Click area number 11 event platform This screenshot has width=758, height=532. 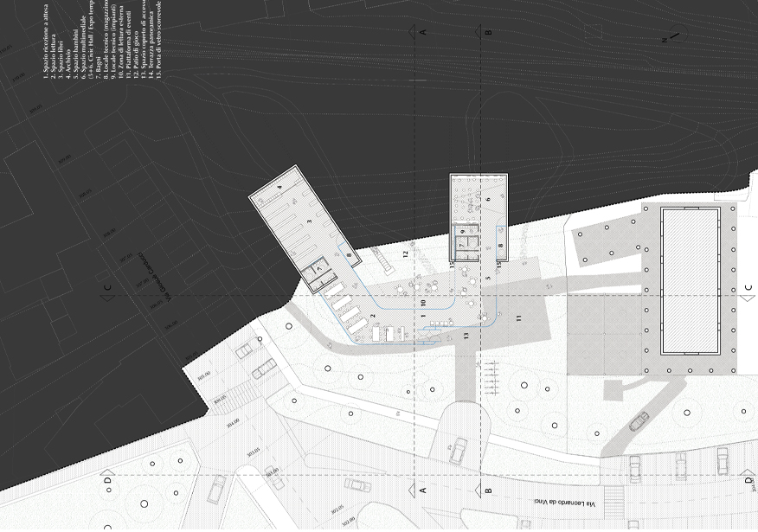(517, 318)
